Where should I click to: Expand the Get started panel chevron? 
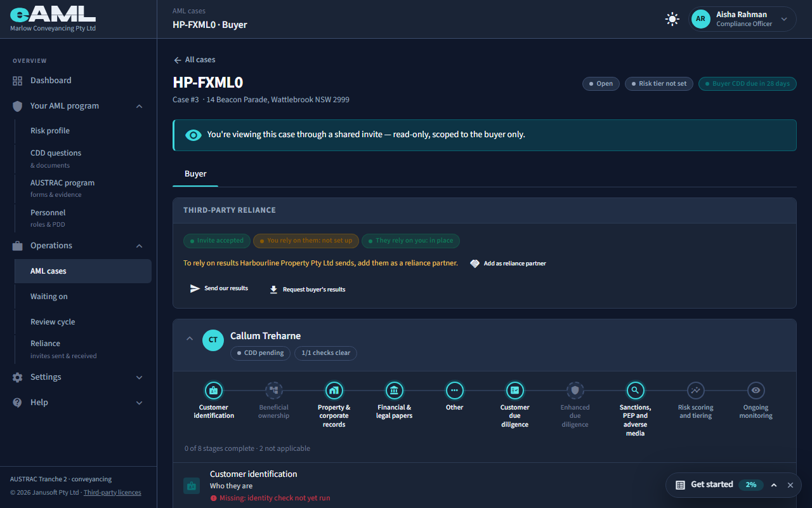(x=774, y=485)
